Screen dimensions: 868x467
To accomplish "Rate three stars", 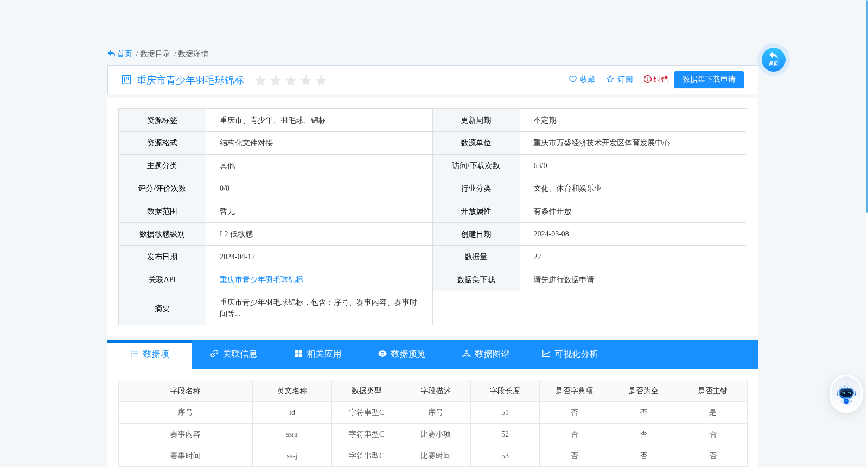I will tap(291, 80).
